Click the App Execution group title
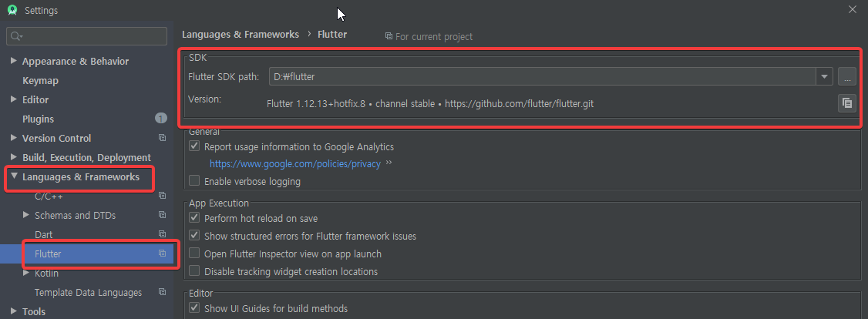Viewport: 868px width, 319px height. [219, 203]
